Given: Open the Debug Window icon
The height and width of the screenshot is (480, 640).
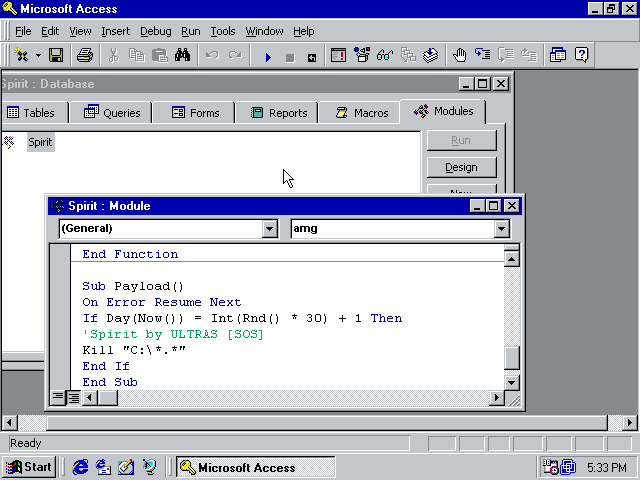Looking at the screenshot, I should pyautogui.click(x=338, y=55).
